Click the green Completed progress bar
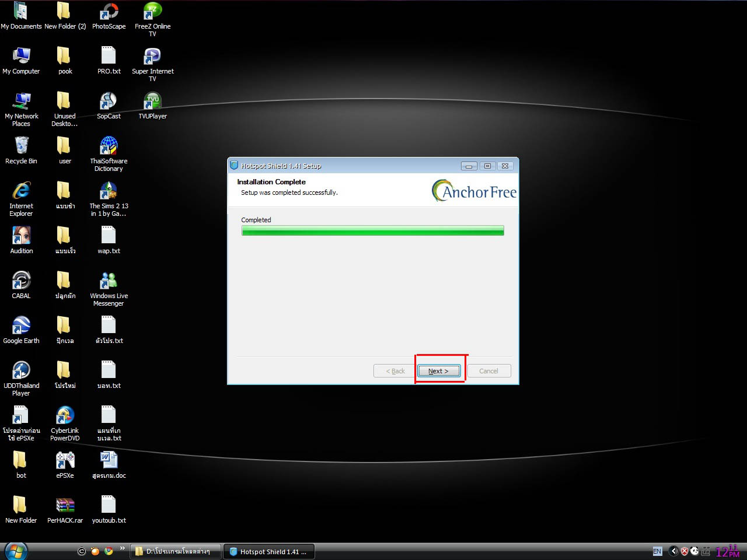This screenshot has height=560, width=747. (372, 231)
